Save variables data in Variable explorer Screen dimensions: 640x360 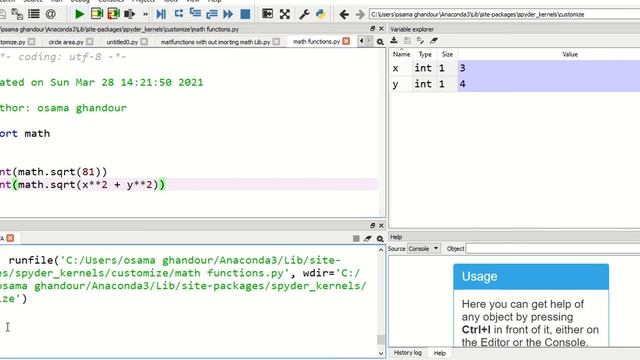click(x=407, y=40)
